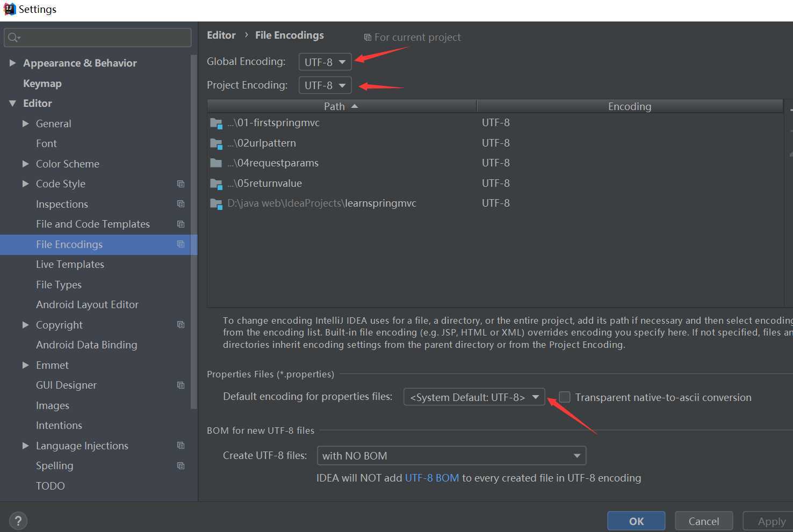Image resolution: width=793 pixels, height=532 pixels.
Task: Click the Encoding column header
Action: [x=630, y=106]
